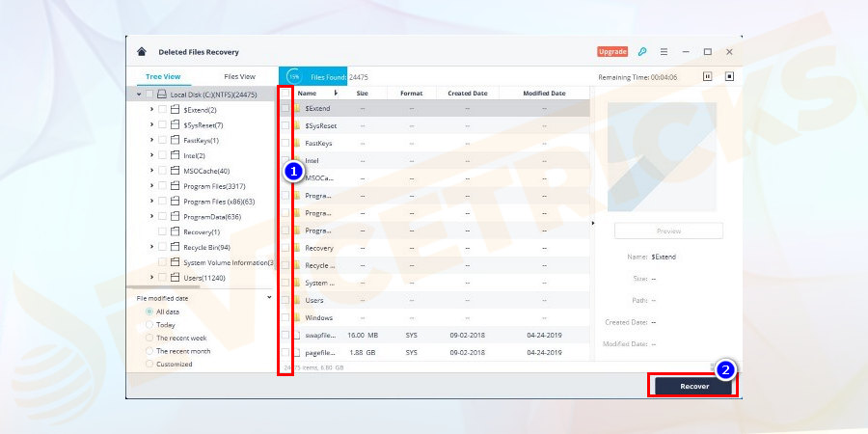
Task: Select the Users row in file list
Action: click(x=435, y=300)
